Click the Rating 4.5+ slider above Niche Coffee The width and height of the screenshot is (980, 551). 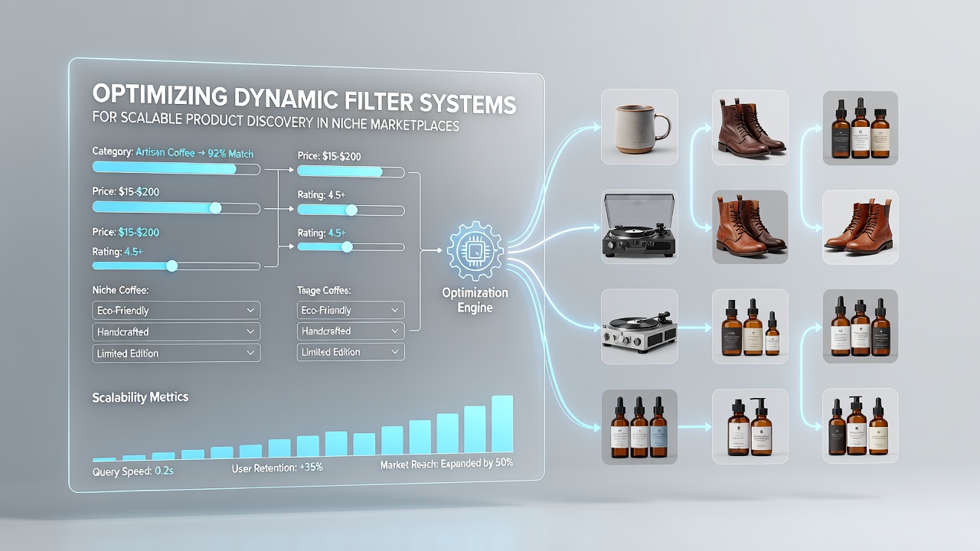pyautogui.click(x=176, y=266)
